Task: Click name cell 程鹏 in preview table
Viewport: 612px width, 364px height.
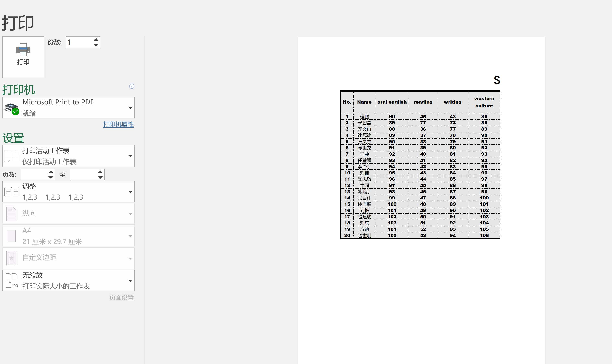Action: pos(364,117)
